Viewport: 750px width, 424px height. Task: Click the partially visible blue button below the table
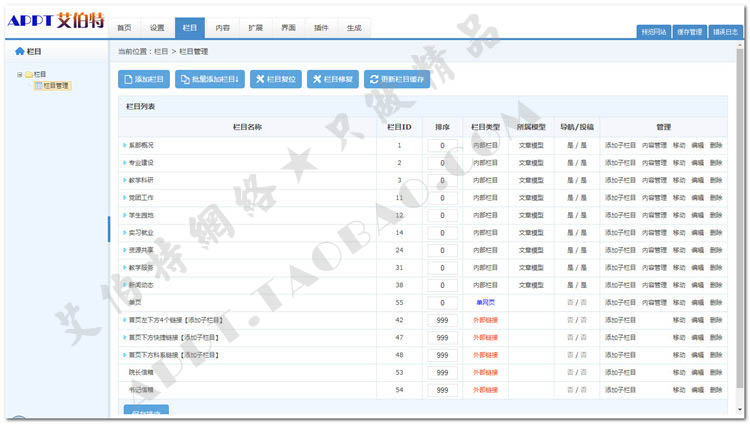[146, 410]
